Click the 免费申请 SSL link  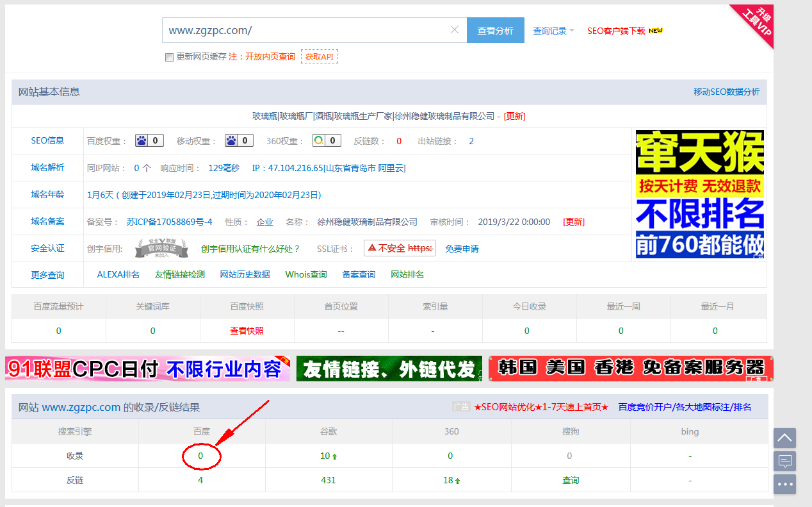pyautogui.click(x=462, y=249)
